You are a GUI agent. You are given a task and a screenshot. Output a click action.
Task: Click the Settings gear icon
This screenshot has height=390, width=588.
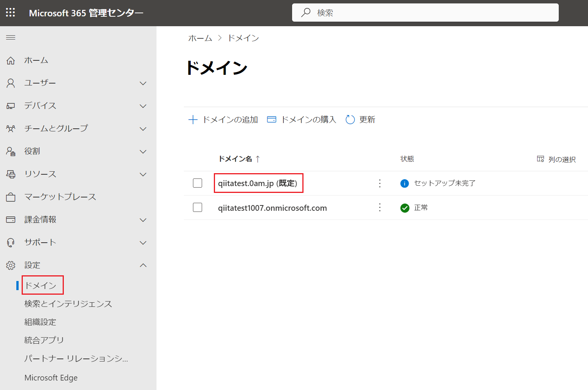tap(11, 265)
